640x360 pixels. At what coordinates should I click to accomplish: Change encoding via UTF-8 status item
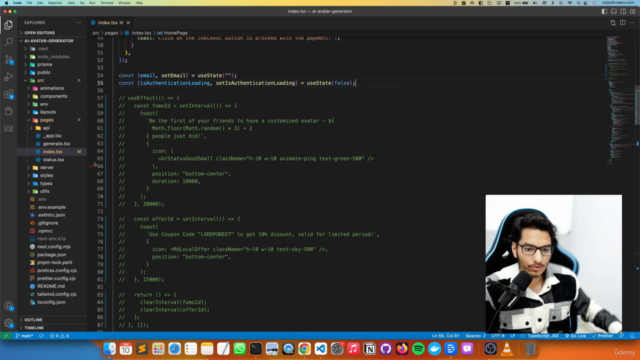pyautogui.click(x=498, y=336)
